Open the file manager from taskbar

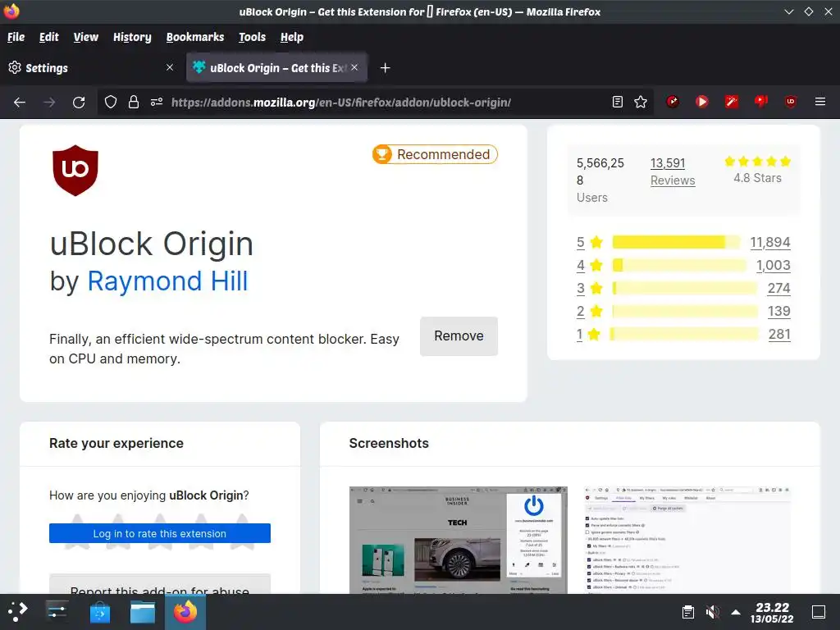143,611
